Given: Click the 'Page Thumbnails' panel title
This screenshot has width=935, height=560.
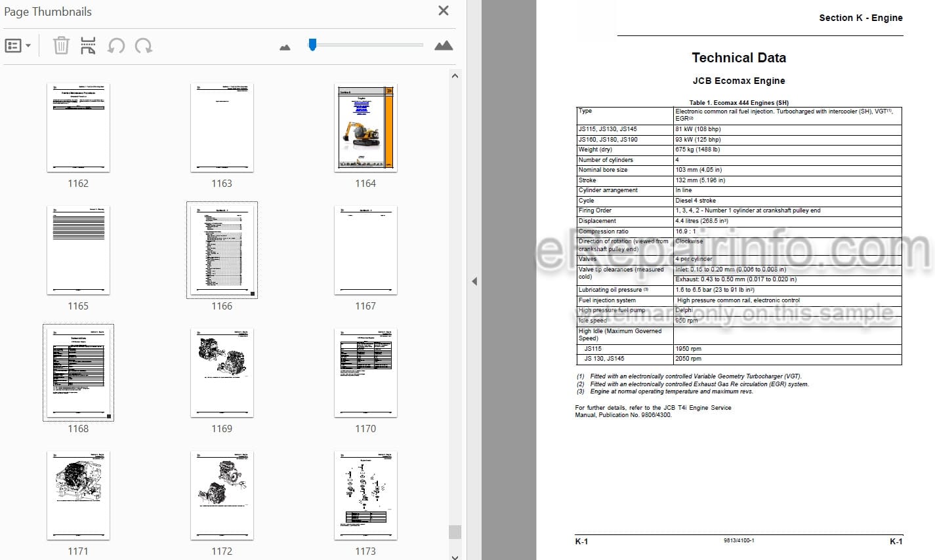Looking at the screenshot, I should [x=48, y=12].
